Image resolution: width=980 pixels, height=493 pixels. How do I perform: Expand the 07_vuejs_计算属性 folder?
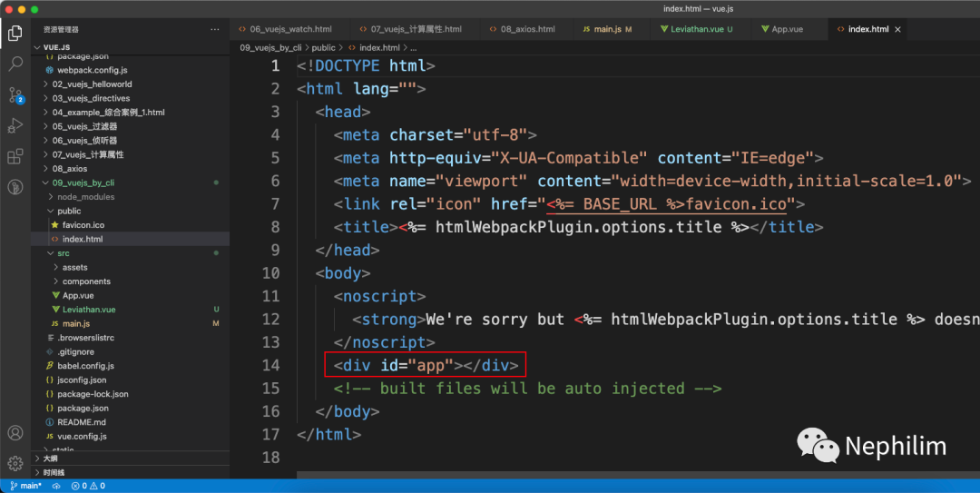point(88,154)
